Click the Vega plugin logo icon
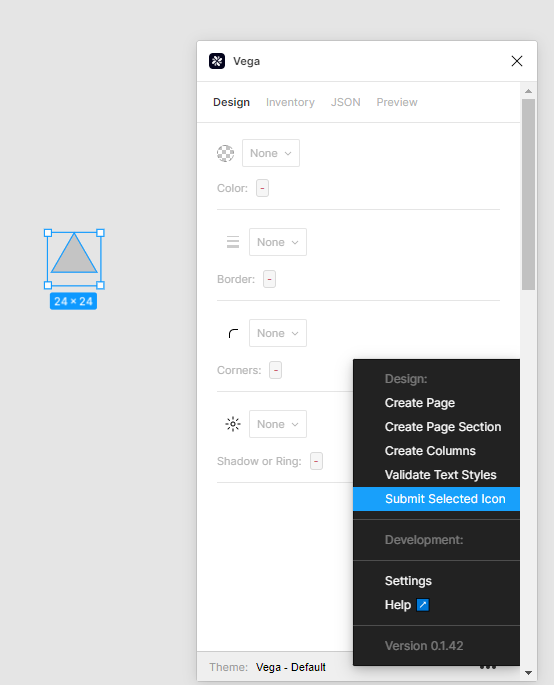This screenshot has width=554, height=685. pos(217,61)
